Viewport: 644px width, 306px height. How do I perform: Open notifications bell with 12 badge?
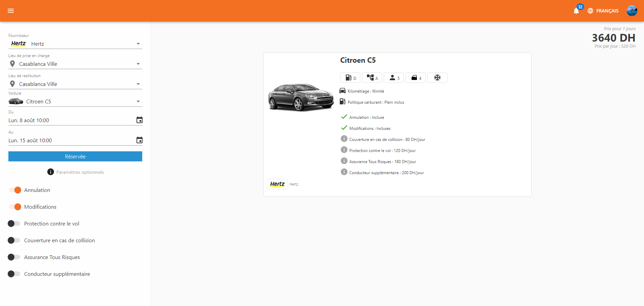(x=576, y=11)
